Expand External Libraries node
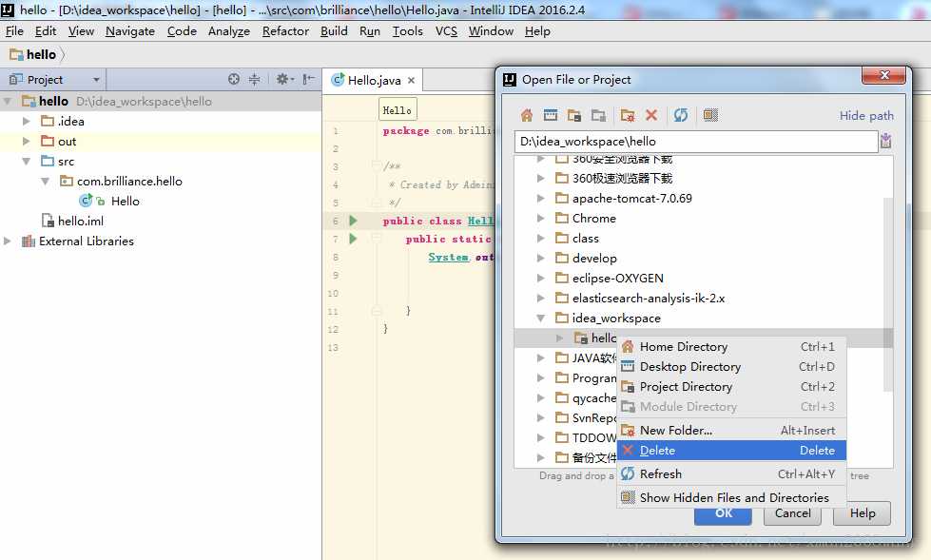This screenshot has width=931, height=560. [7, 241]
